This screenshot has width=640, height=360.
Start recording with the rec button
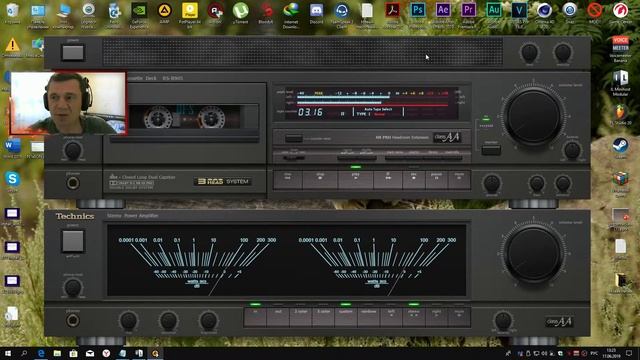tap(414, 180)
